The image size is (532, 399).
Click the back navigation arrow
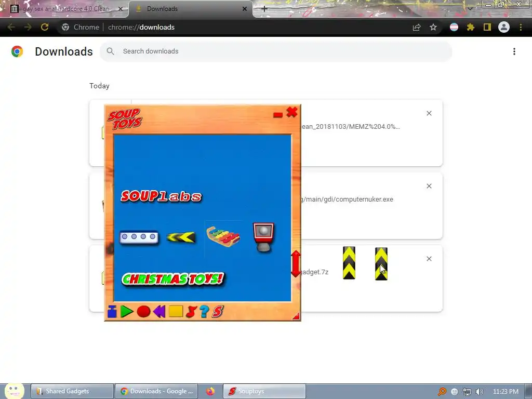click(11, 27)
